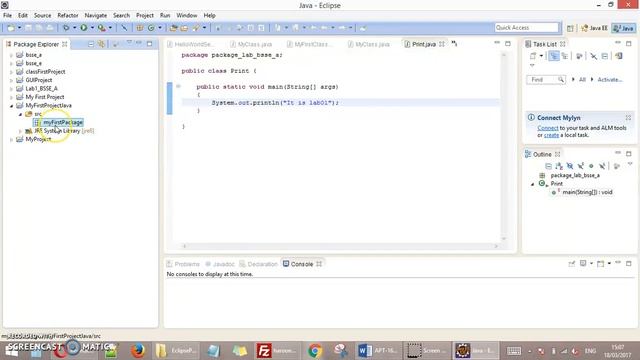640x360 pixels.
Task: Click the Open Task toolbar icon
Action: (184, 28)
